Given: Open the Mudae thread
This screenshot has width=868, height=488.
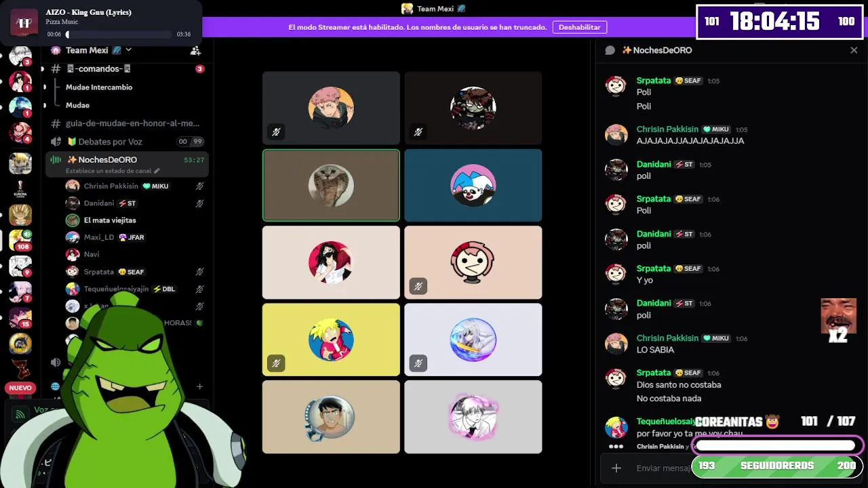Looking at the screenshot, I should click(x=77, y=105).
